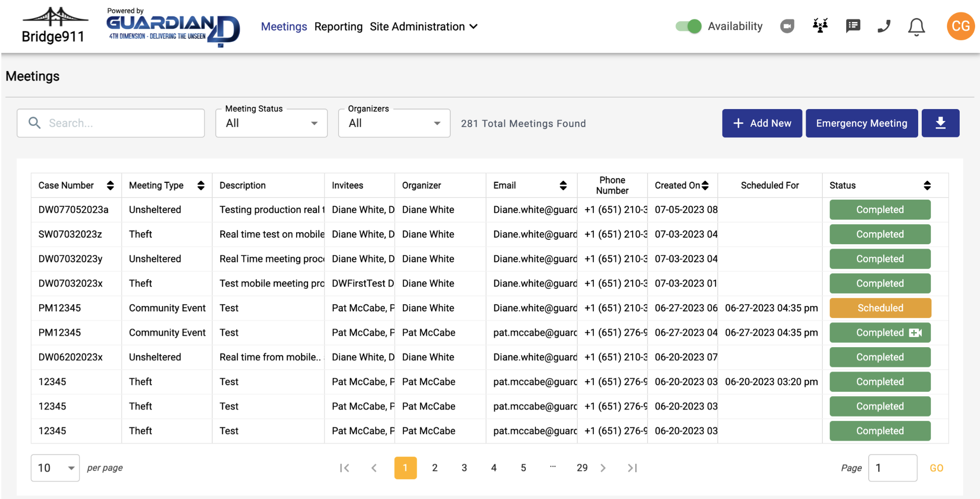Open the notifications bell
The height and width of the screenshot is (499, 980).
(x=916, y=27)
